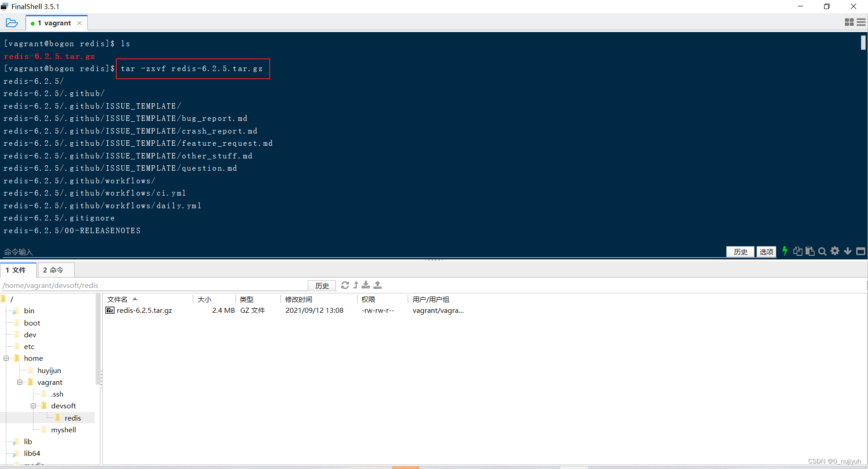Select the myshell folder in tree
This screenshot has width=868, height=469.
pyautogui.click(x=63, y=430)
